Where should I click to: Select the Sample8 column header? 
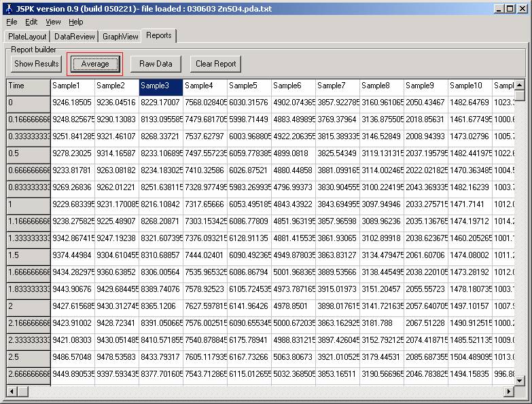pos(381,88)
